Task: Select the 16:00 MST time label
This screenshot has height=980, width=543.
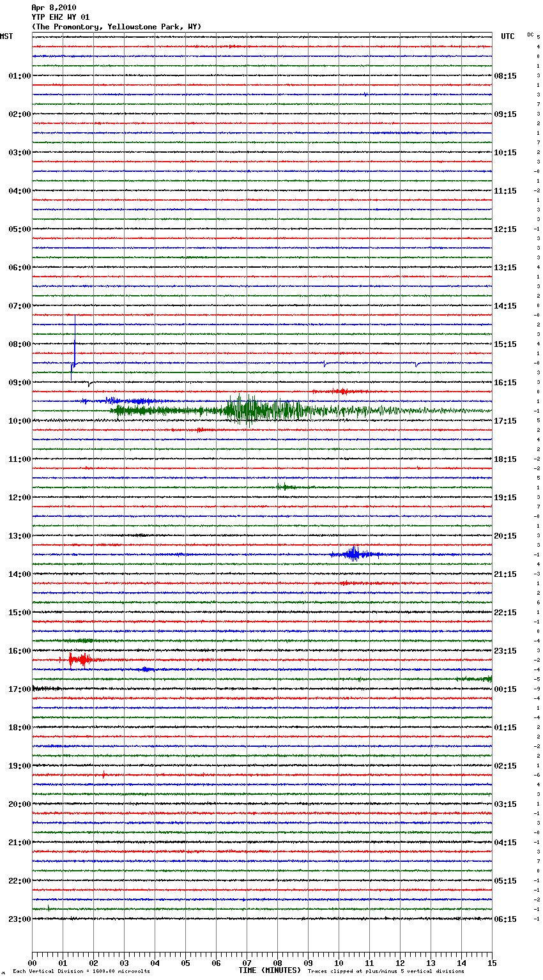Action: [20, 651]
